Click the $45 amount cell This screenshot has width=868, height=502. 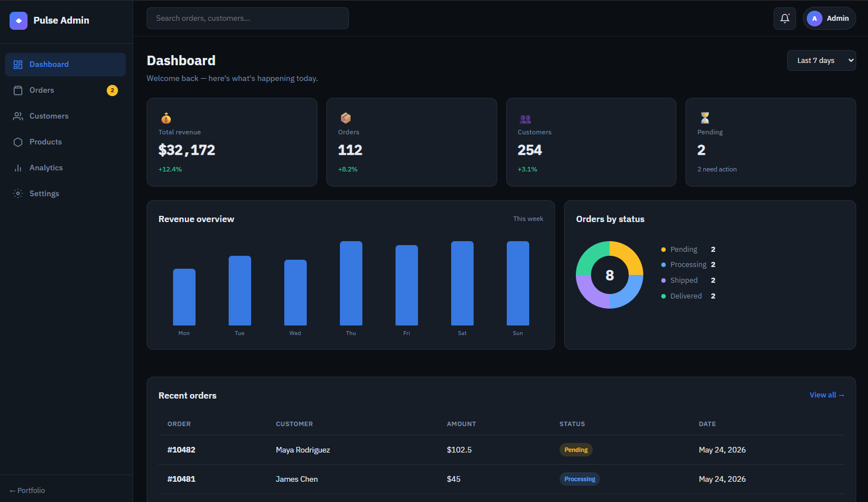pos(453,480)
